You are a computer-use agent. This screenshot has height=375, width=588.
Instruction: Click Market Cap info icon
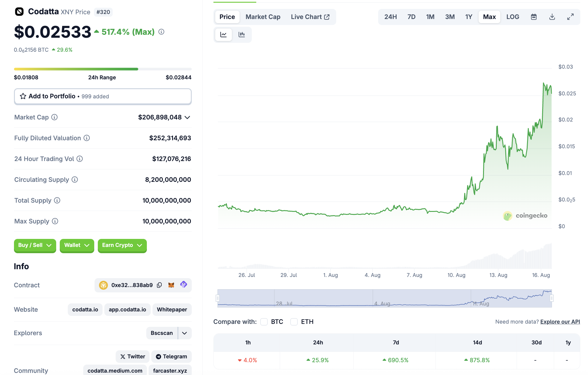54,117
